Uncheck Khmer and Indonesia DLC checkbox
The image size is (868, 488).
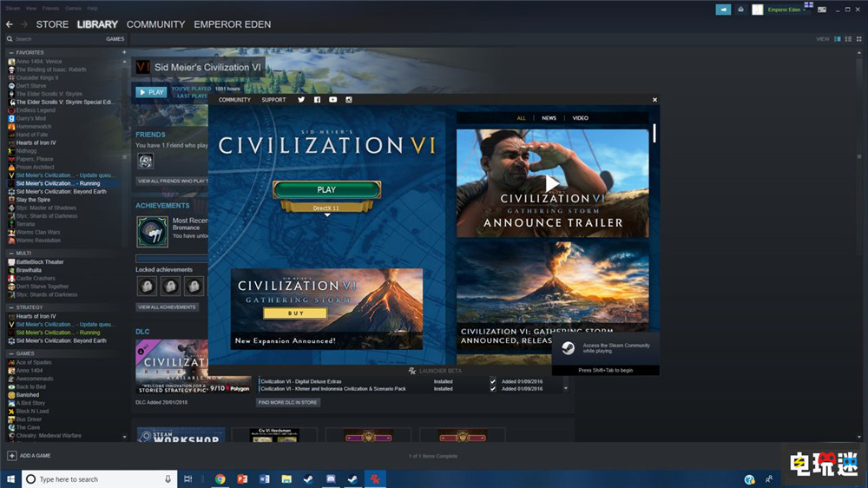coord(493,389)
